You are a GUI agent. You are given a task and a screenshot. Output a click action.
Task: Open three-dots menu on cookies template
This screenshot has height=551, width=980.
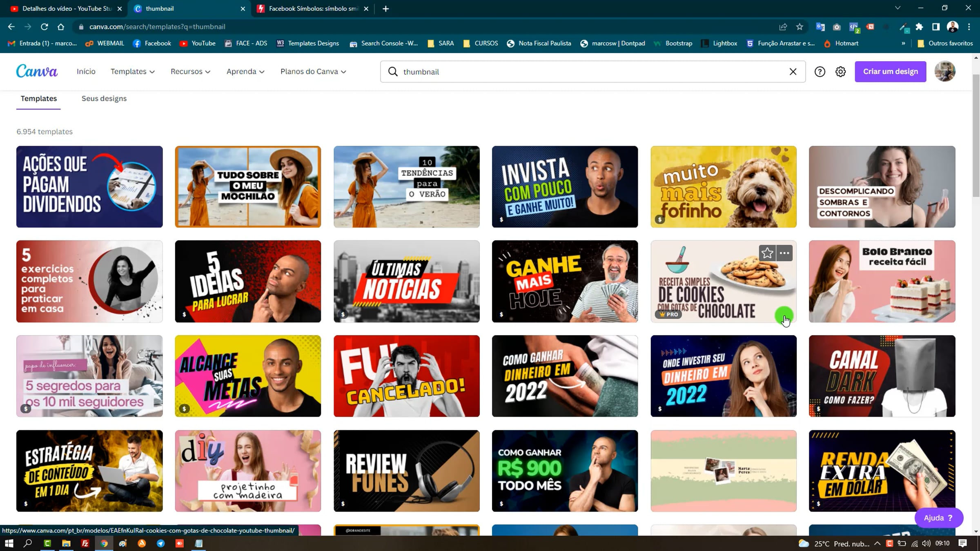click(x=784, y=253)
